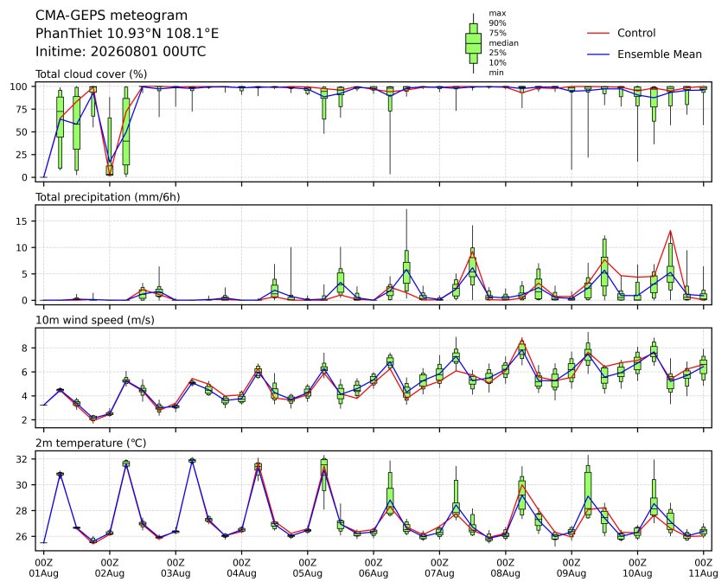
Task: Click the '10' tick on precipitation axis
Action: click(22, 247)
